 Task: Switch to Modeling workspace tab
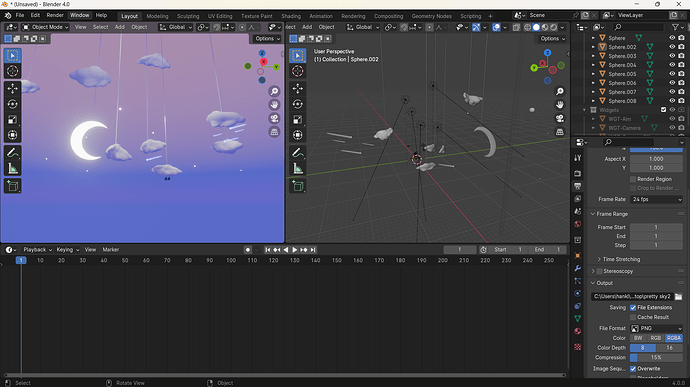click(x=157, y=16)
